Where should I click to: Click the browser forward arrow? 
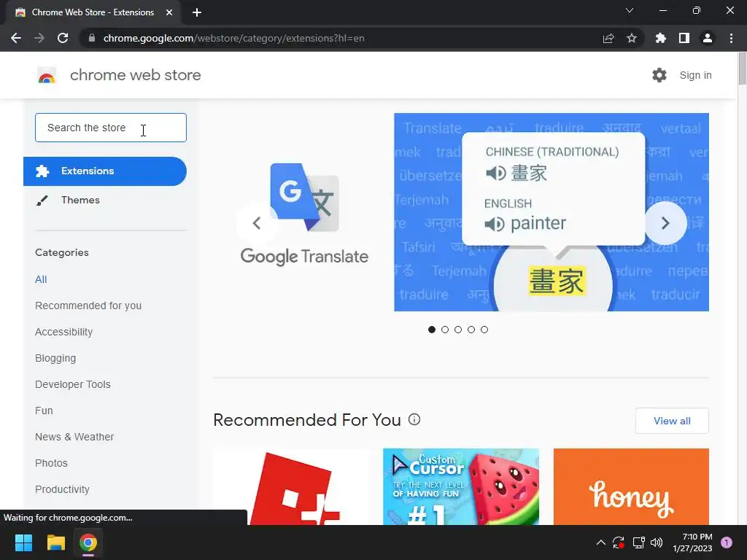(39, 38)
